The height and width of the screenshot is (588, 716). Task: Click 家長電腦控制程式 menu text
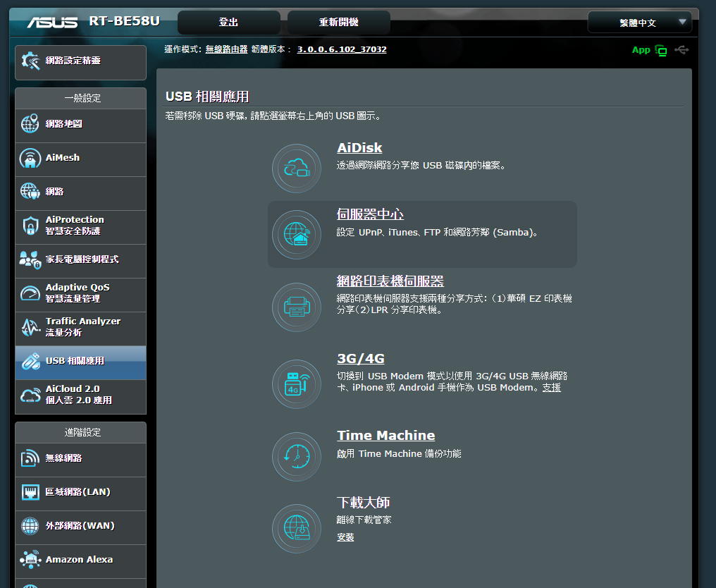(x=82, y=259)
